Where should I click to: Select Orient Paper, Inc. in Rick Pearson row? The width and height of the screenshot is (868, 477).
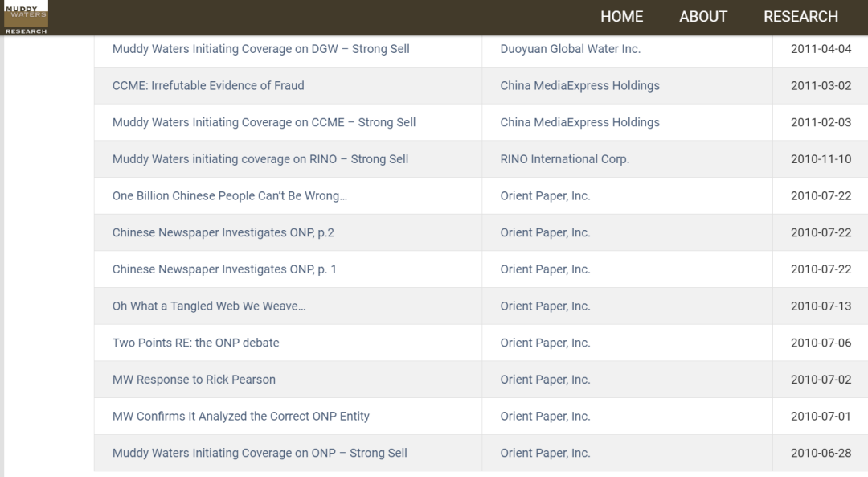click(545, 380)
